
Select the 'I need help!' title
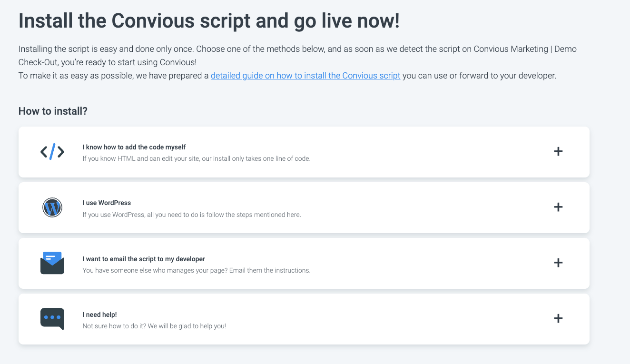coord(99,315)
